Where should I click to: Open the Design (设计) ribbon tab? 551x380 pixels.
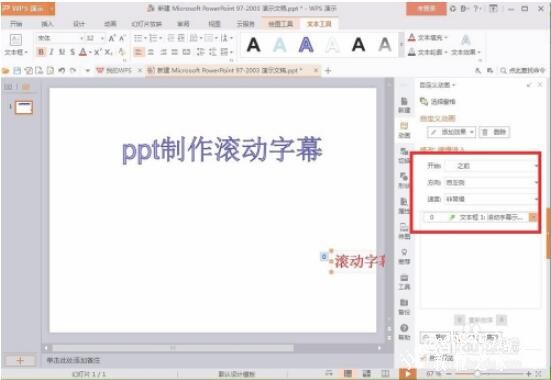pyautogui.click(x=79, y=24)
